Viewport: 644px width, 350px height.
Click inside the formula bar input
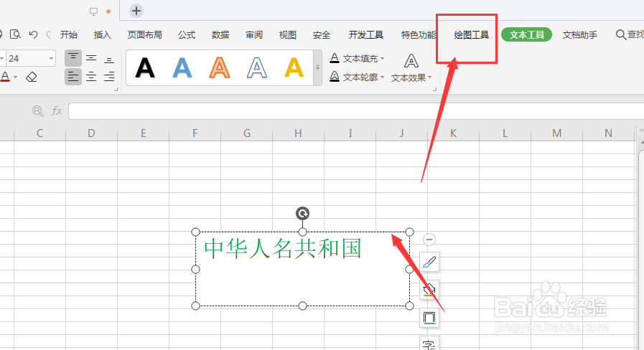pyautogui.click(x=356, y=111)
